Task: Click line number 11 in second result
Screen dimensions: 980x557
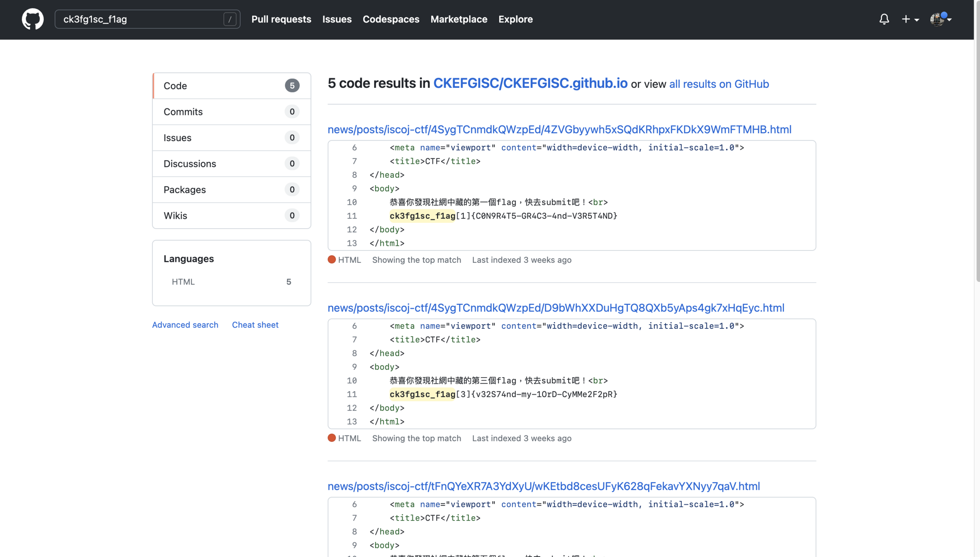Action: [352, 394]
